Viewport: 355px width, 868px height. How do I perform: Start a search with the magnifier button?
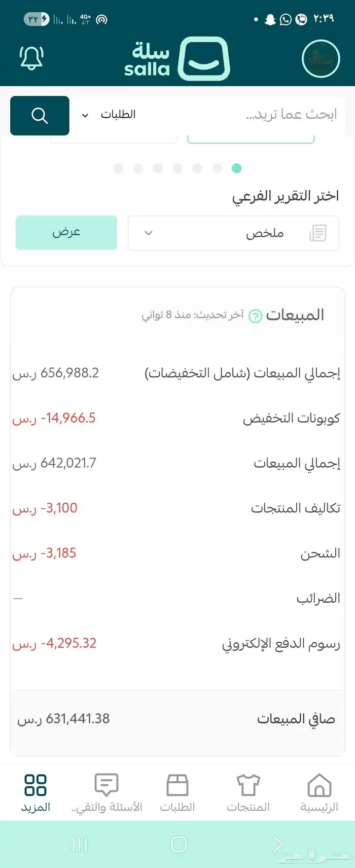tap(40, 116)
